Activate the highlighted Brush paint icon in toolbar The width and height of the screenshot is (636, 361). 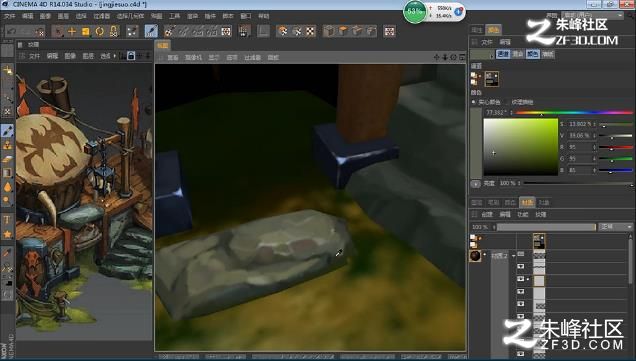click(151, 31)
